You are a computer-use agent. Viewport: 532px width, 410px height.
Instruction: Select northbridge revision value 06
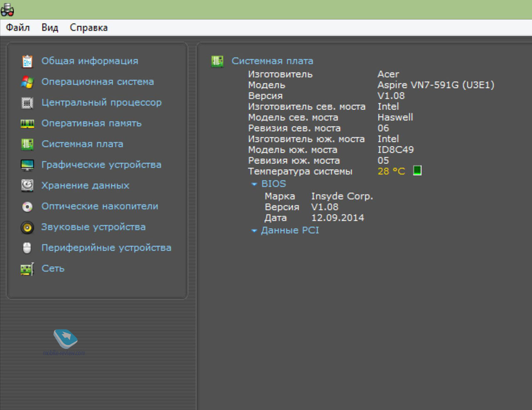pyautogui.click(x=383, y=128)
